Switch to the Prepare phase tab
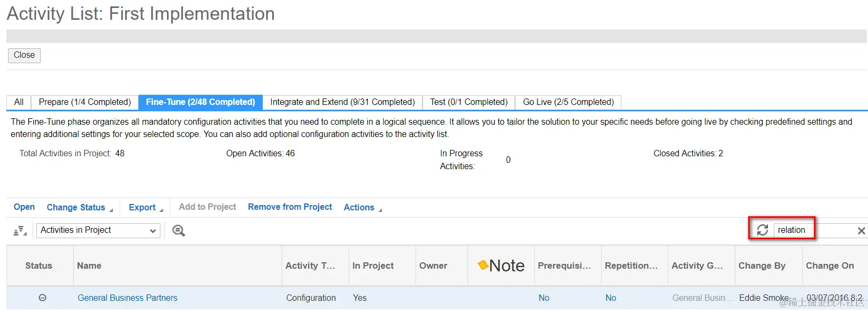The height and width of the screenshot is (311, 868). [85, 102]
